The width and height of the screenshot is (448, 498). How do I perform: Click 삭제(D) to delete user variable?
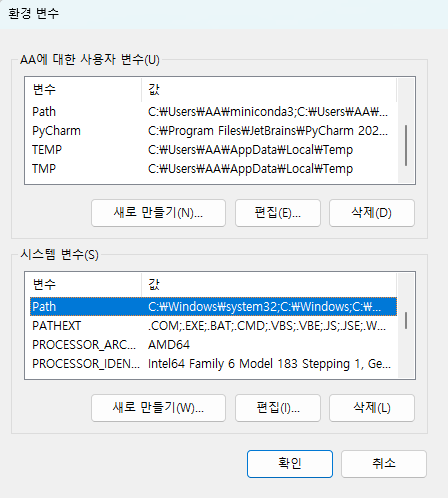pos(372,213)
